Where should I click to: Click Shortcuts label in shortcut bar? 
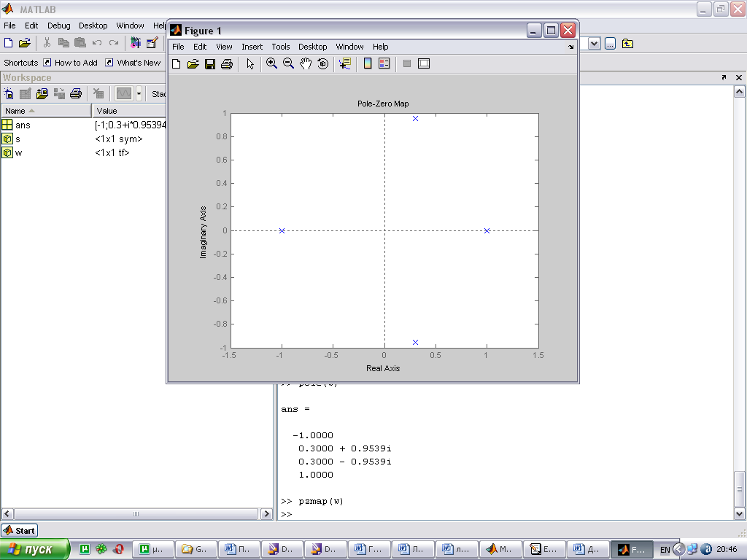21,63
